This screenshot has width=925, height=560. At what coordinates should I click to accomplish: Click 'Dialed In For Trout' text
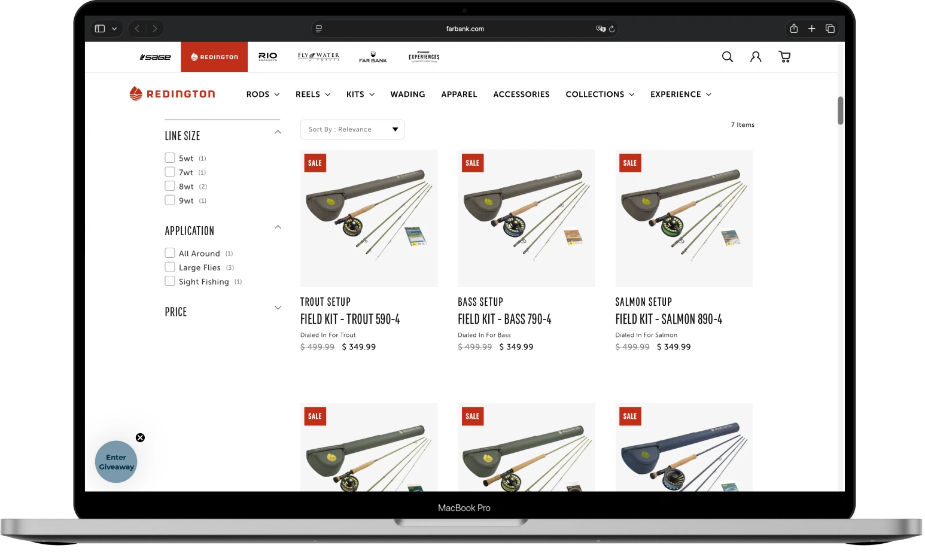(x=328, y=335)
